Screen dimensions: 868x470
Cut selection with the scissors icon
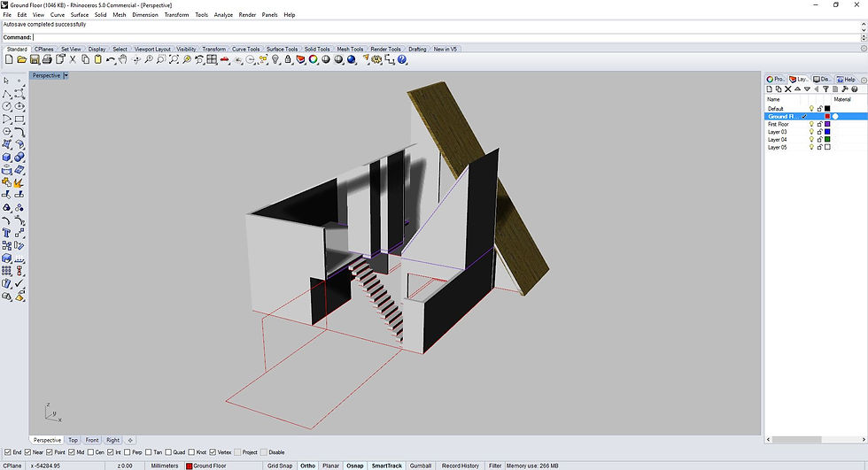73,59
